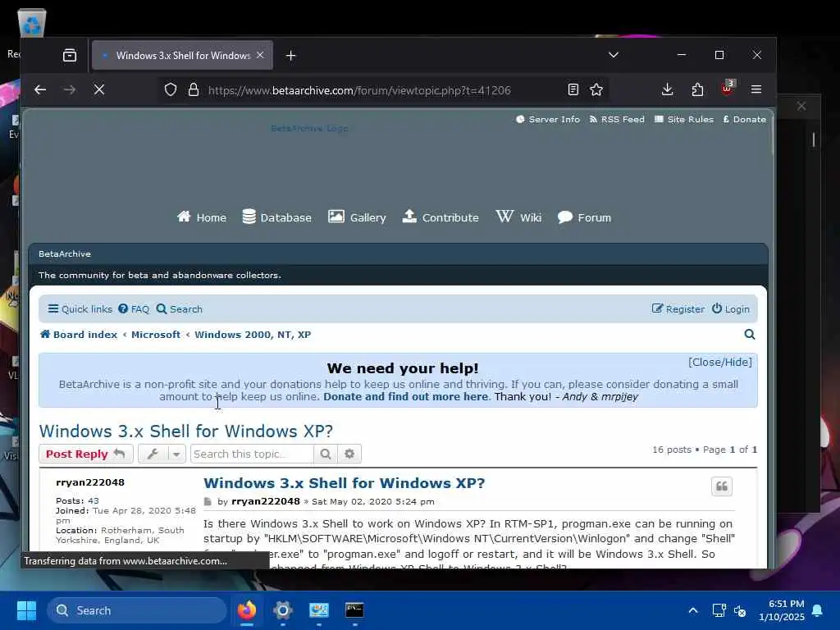Go to Board index breadcrumb
Image resolution: width=840 pixels, height=630 pixels.
pyautogui.click(x=79, y=335)
